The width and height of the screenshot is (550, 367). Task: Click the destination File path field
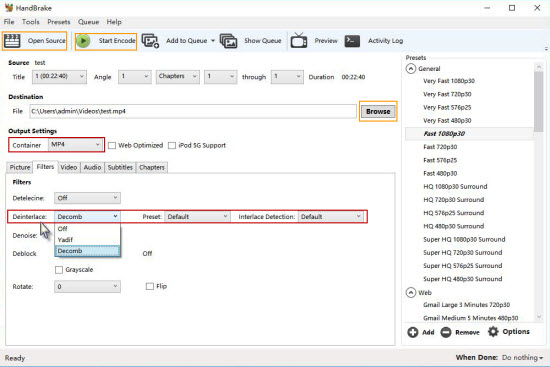point(193,111)
